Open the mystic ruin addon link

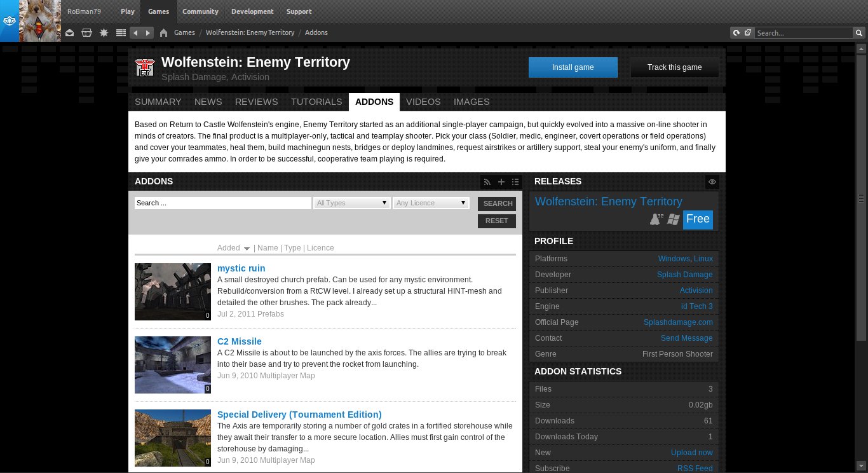[241, 268]
